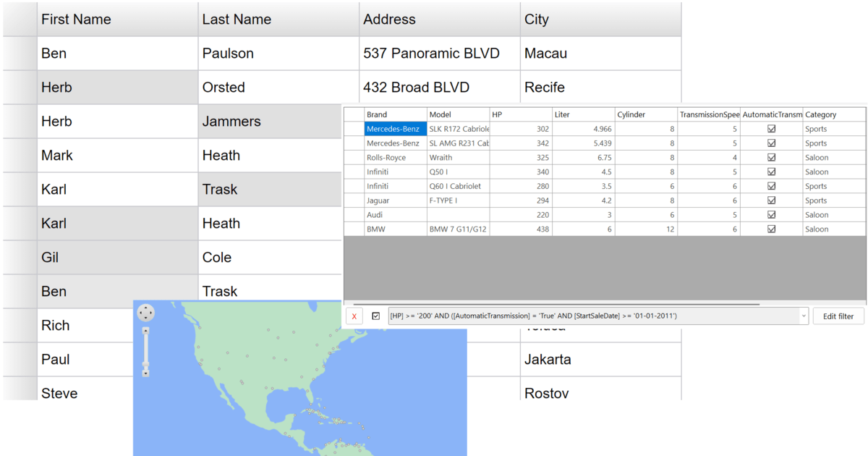The image size is (868, 456).
Task: Pan the map right with navigation arrow
Action: tap(151, 313)
